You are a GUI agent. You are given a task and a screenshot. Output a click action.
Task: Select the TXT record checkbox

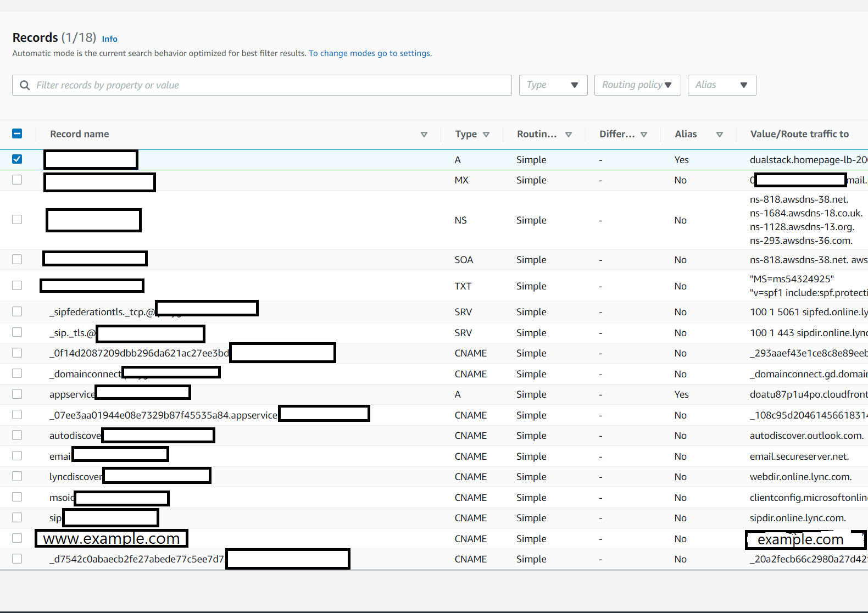(17, 286)
